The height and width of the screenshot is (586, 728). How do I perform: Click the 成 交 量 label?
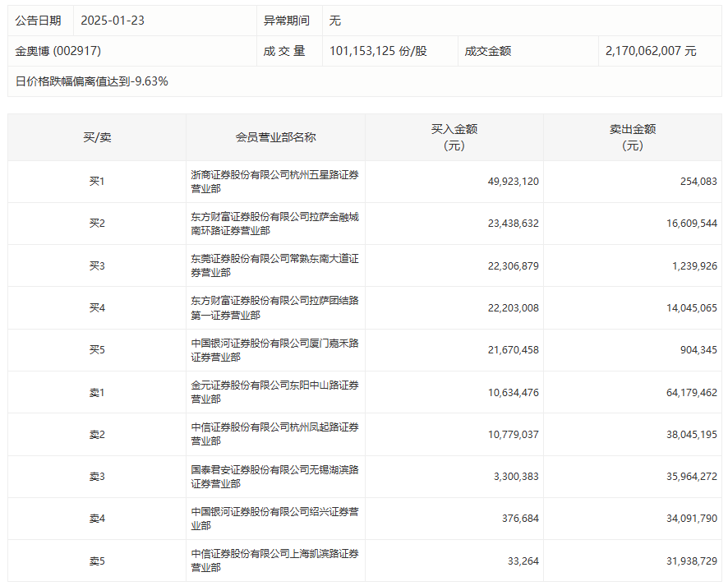284,51
